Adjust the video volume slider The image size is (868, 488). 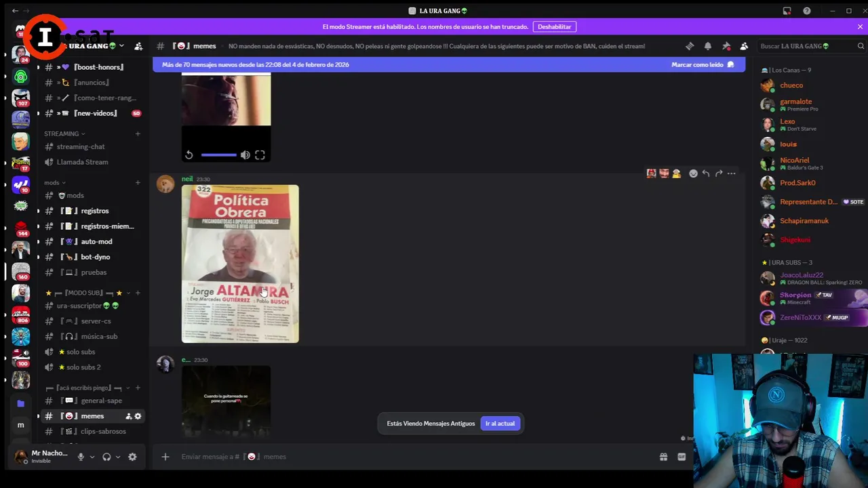(x=218, y=155)
